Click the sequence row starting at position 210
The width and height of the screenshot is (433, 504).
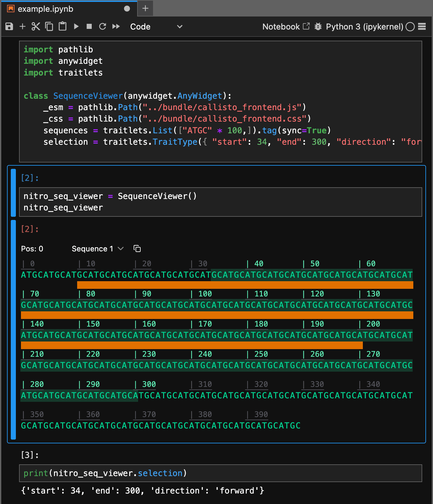[217, 365]
